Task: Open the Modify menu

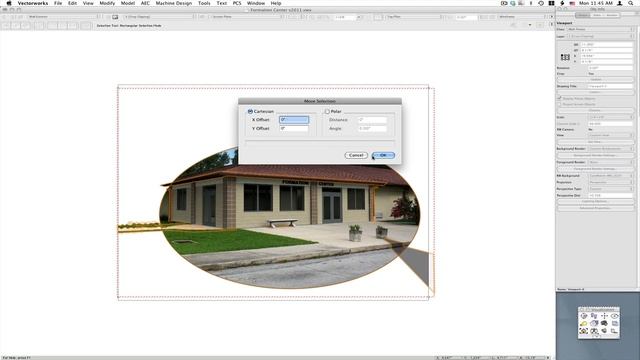Action: pyautogui.click(x=107, y=3)
